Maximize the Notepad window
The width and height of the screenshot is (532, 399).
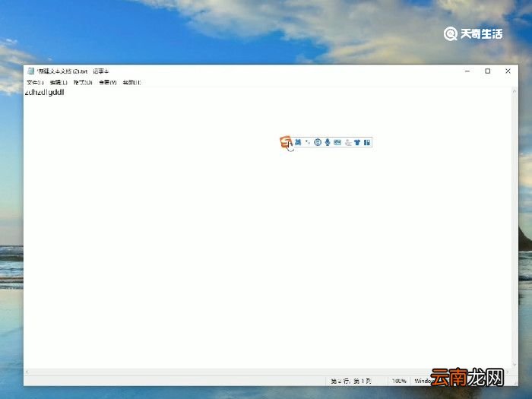coord(488,71)
